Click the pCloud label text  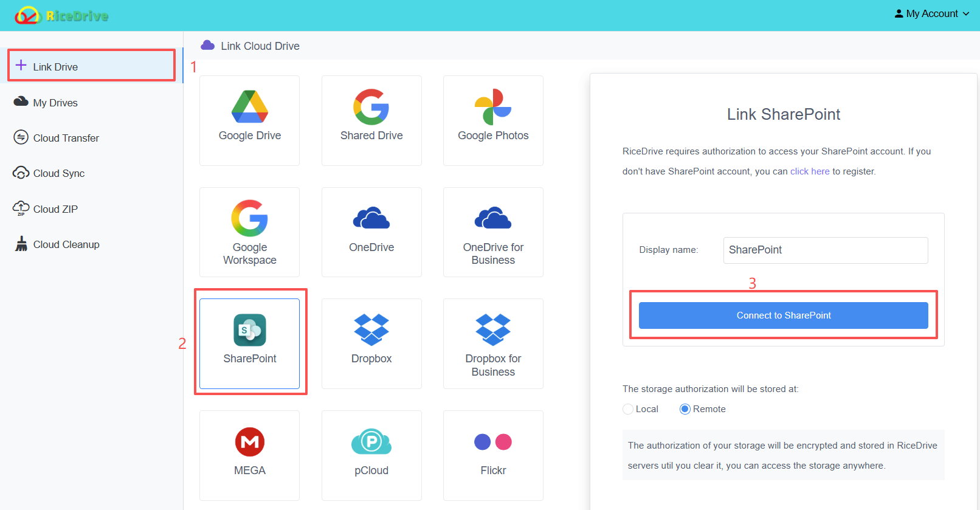tap(371, 470)
